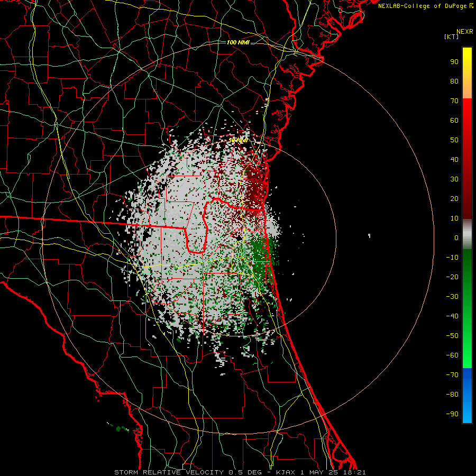Click the 50 NMI range ring label

[238, 140]
